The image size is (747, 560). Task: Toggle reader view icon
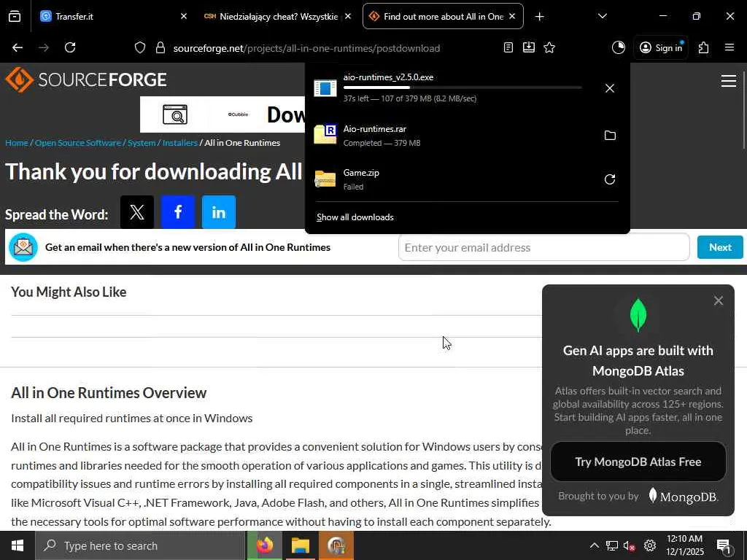point(508,47)
